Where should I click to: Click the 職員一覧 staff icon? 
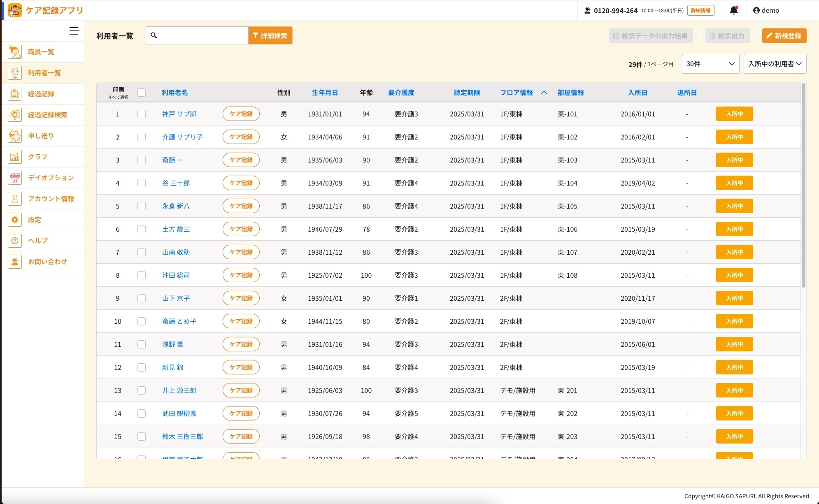pos(15,52)
